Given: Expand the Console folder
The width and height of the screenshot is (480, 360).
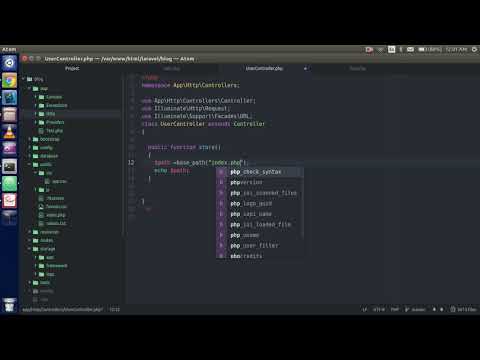Looking at the screenshot, I should (x=36, y=97).
